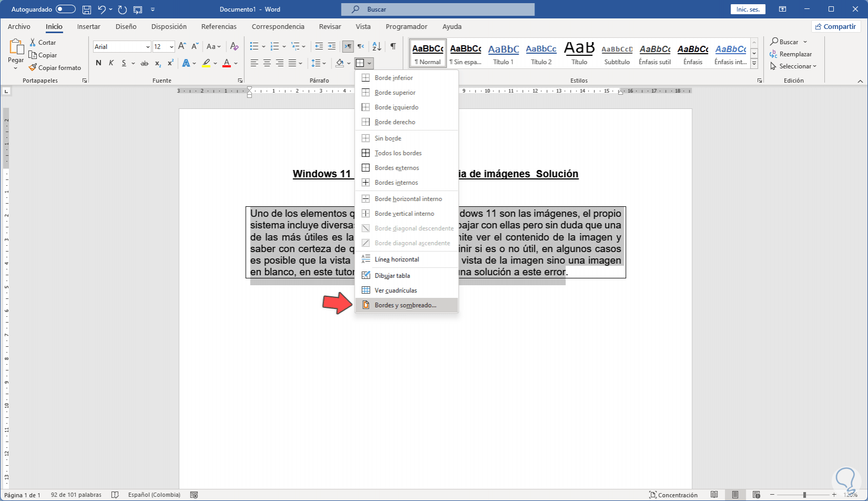868x501 pixels.
Task: Click the macro recording icon in status bar
Action: [x=194, y=495]
